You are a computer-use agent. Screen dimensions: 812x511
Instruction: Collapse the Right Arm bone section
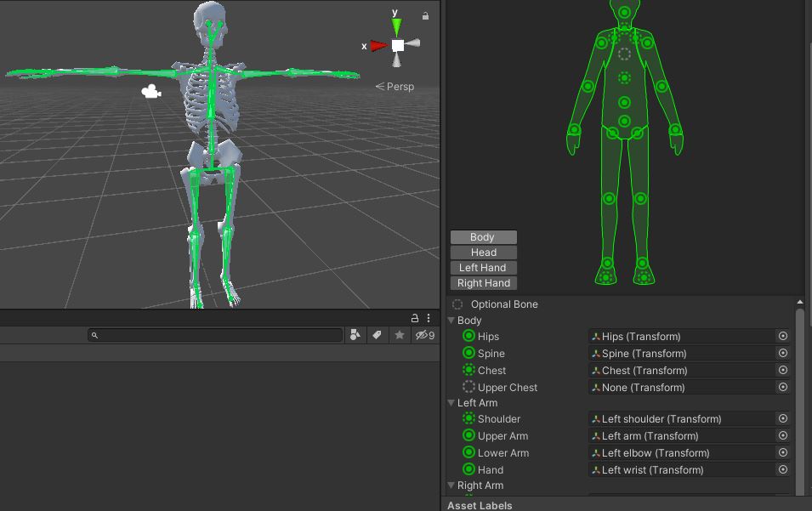click(x=451, y=485)
